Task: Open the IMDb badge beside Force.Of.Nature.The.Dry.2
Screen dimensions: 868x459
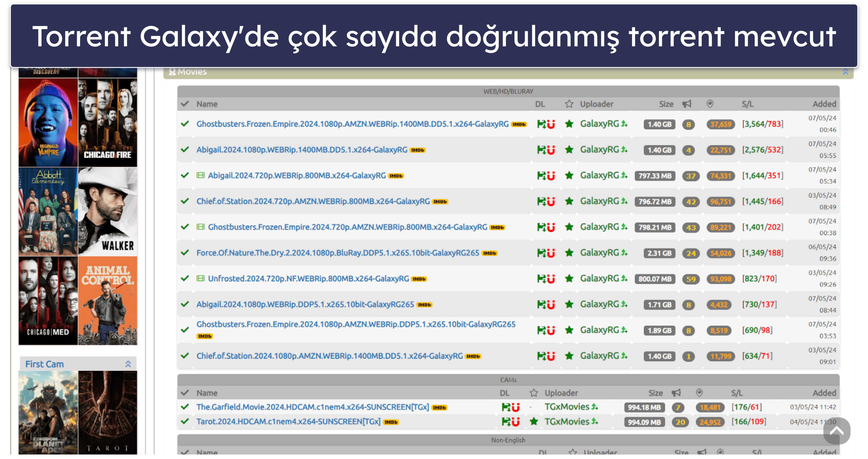Action: 490,253
